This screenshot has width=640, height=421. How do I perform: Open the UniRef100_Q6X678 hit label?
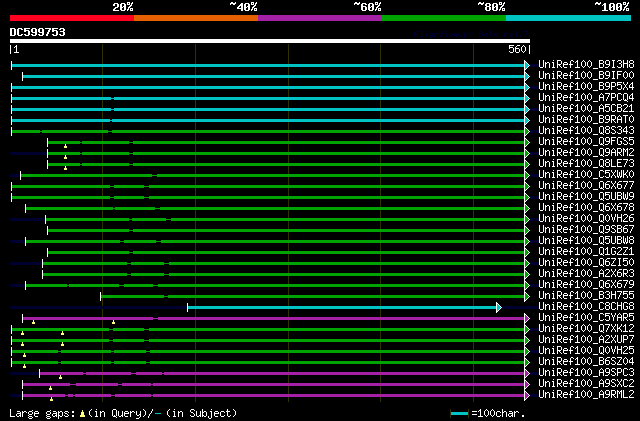click(586, 207)
